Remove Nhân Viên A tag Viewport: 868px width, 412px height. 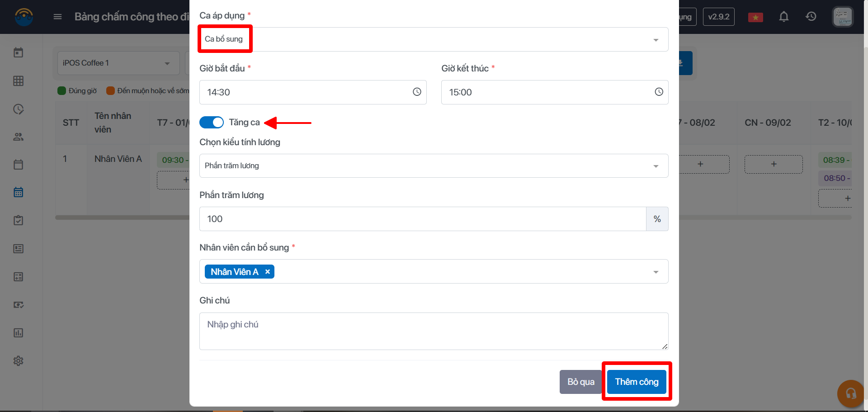pos(268,272)
